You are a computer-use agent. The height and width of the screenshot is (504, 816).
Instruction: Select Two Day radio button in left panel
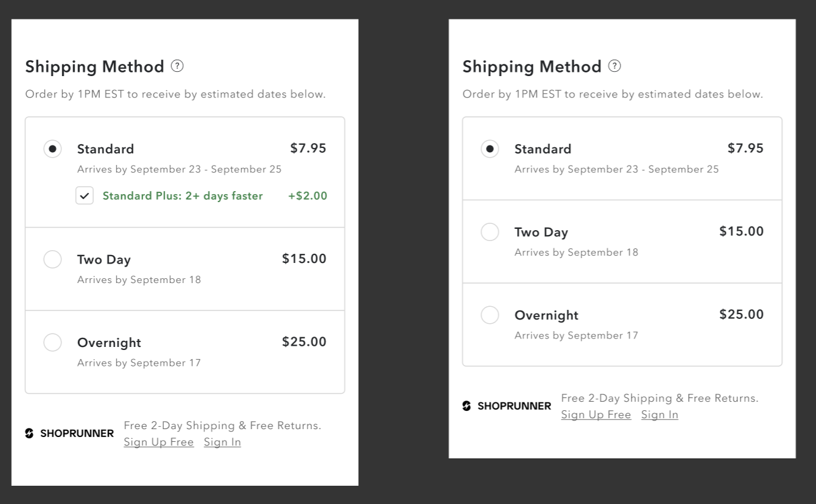(x=52, y=259)
